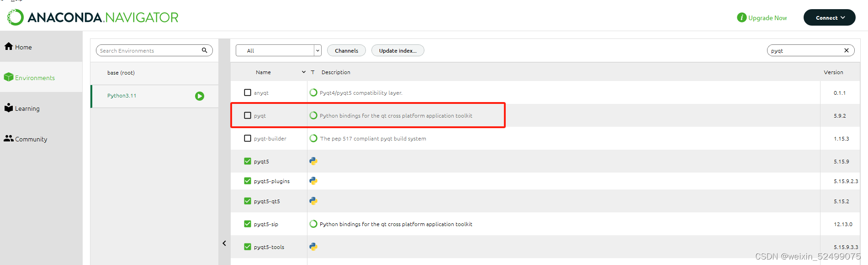Click version 5.15.9.2.3 of pyqt5-plugins
The image size is (868, 265).
(x=846, y=181)
